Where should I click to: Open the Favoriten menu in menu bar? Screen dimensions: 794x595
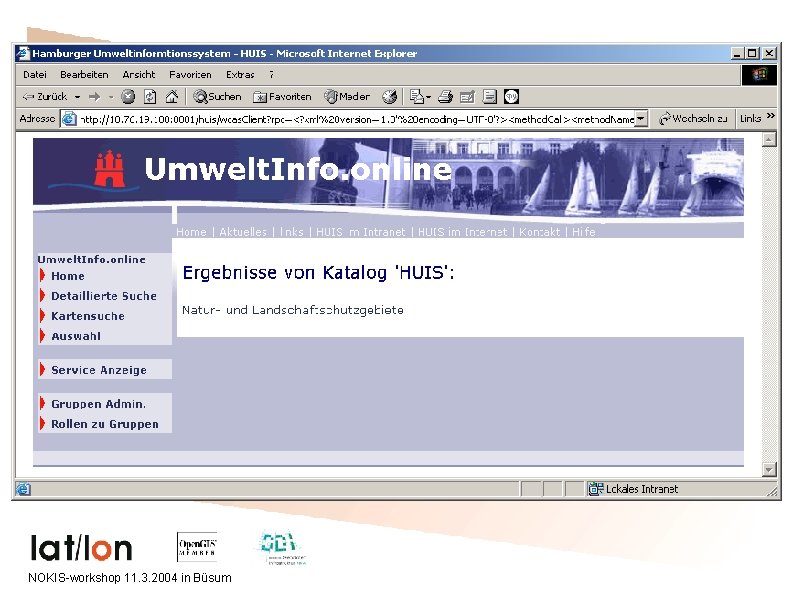(190, 74)
